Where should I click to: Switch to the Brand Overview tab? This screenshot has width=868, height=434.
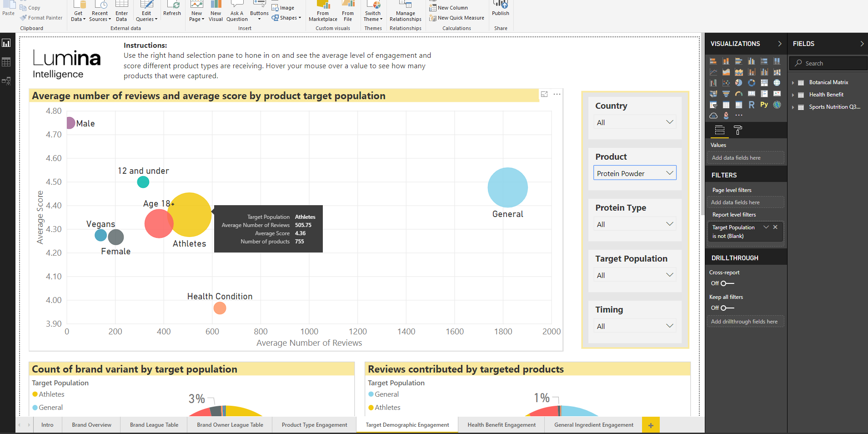pos(91,424)
